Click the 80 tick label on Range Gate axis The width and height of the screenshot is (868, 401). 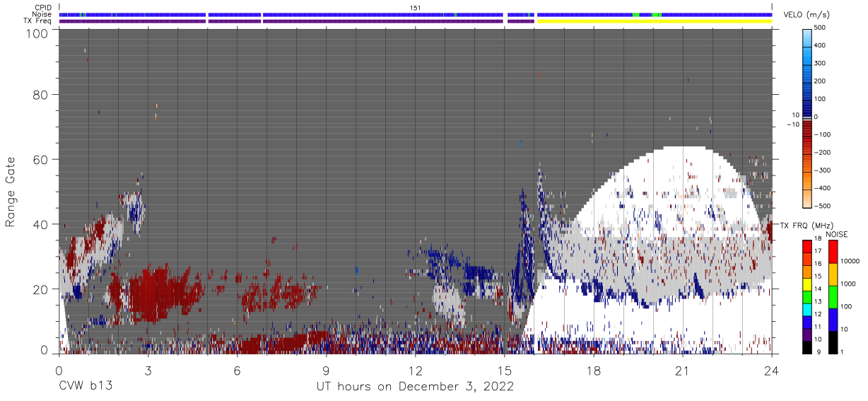click(41, 95)
